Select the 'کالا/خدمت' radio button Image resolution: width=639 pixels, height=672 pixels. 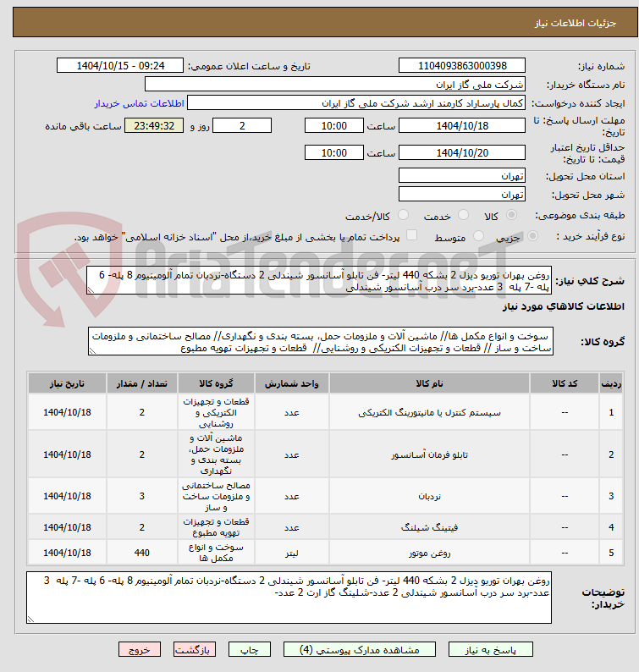point(403,215)
